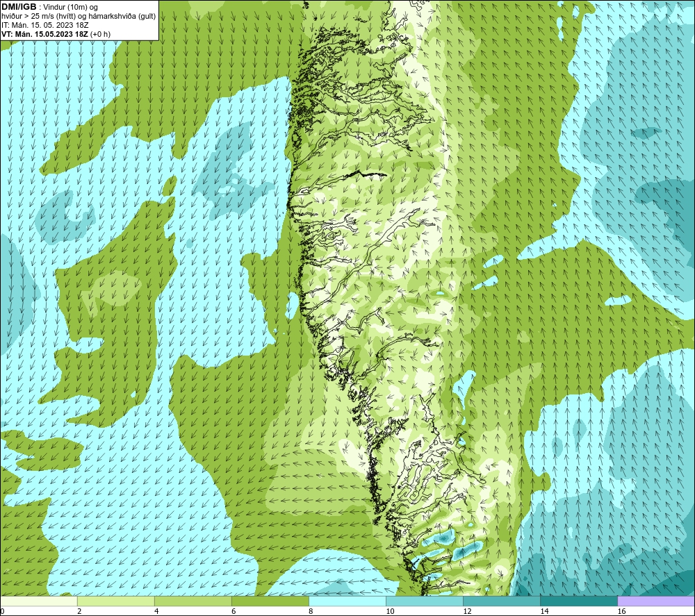Click the purple above-16 legend swatch
The height and width of the screenshot is (616, 695).
pos(655,601)
